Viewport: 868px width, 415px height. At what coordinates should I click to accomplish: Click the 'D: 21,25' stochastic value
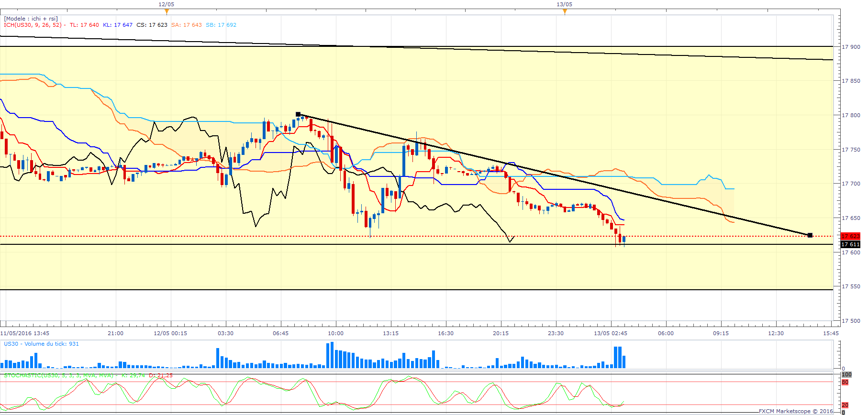(161, 375)
